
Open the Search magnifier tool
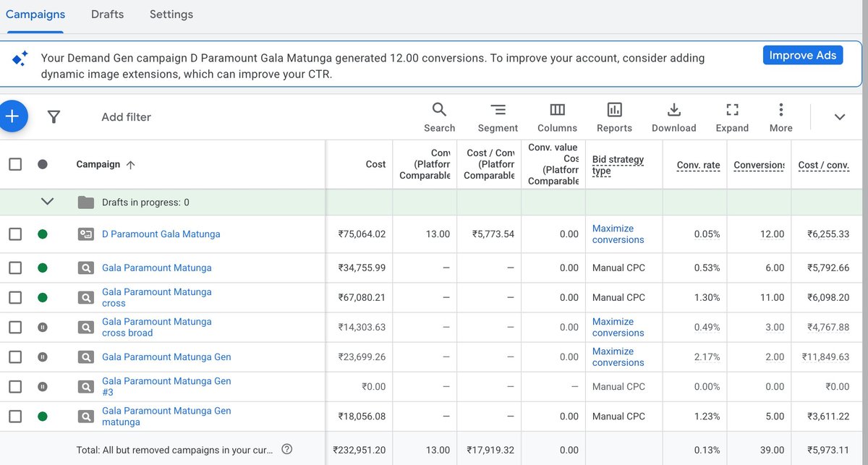tap(439, 117)
